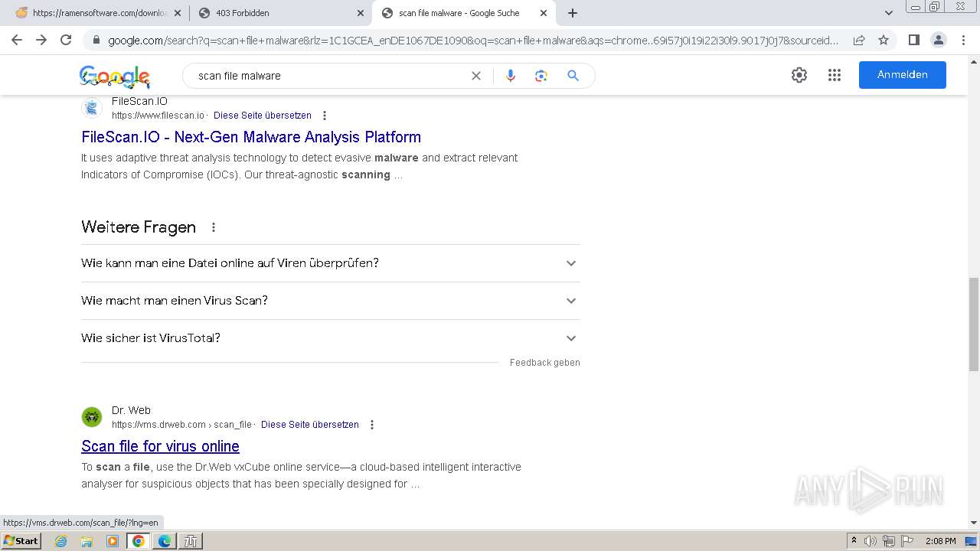Click the page vertical scrollbar thumb

(974, 324)
